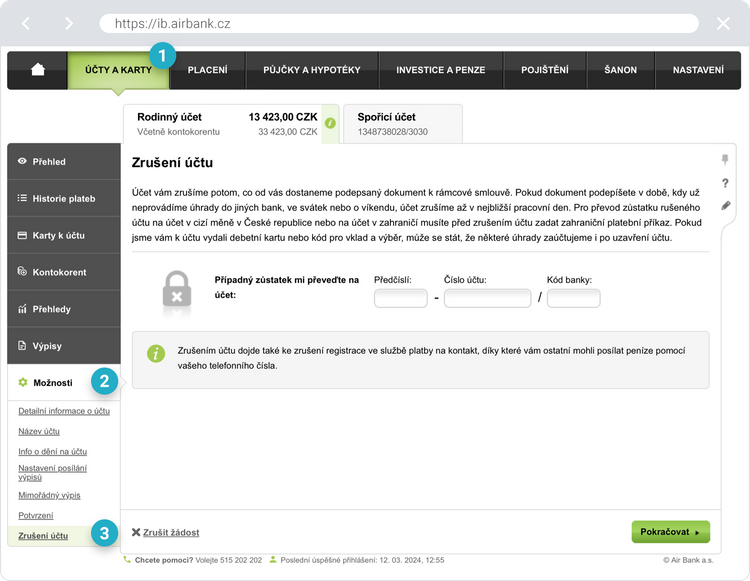Close the browser window with X
750x581 pixels.
(x=723, y=23)
